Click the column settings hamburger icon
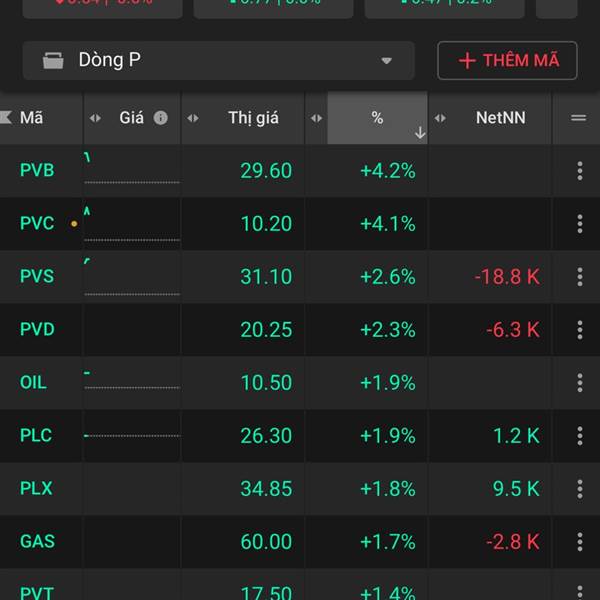The height and width of the screenshot is (600, 600). click(x=578, y=118)
